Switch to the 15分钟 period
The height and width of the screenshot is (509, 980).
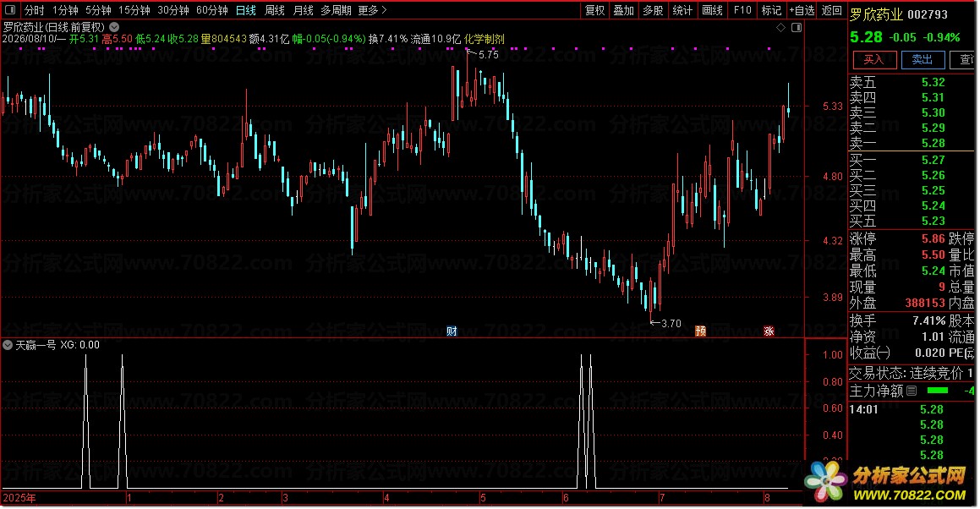[134, 10]
